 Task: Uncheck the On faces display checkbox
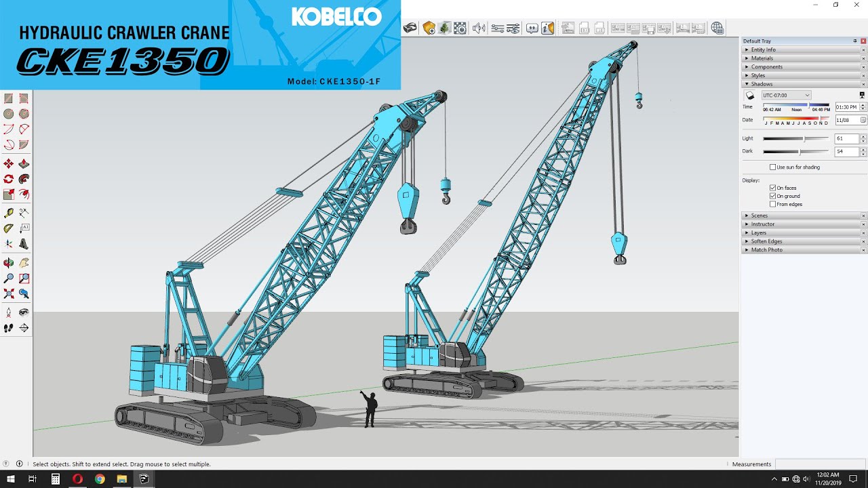point(772,188)
